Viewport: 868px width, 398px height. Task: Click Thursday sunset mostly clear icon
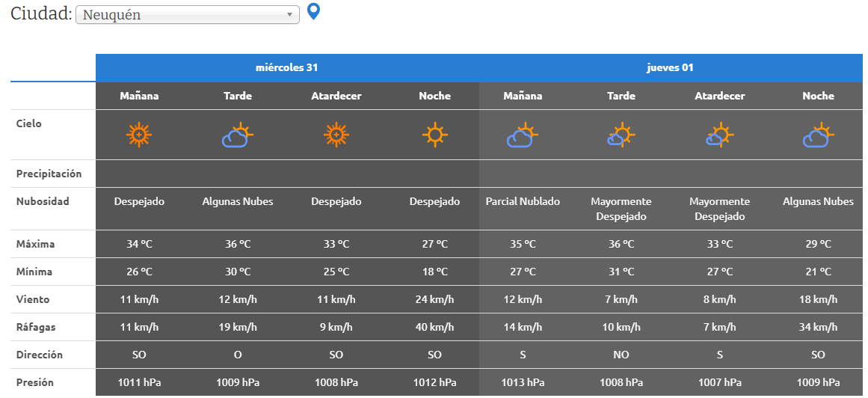pyautogui.click(x=719, y=135)
